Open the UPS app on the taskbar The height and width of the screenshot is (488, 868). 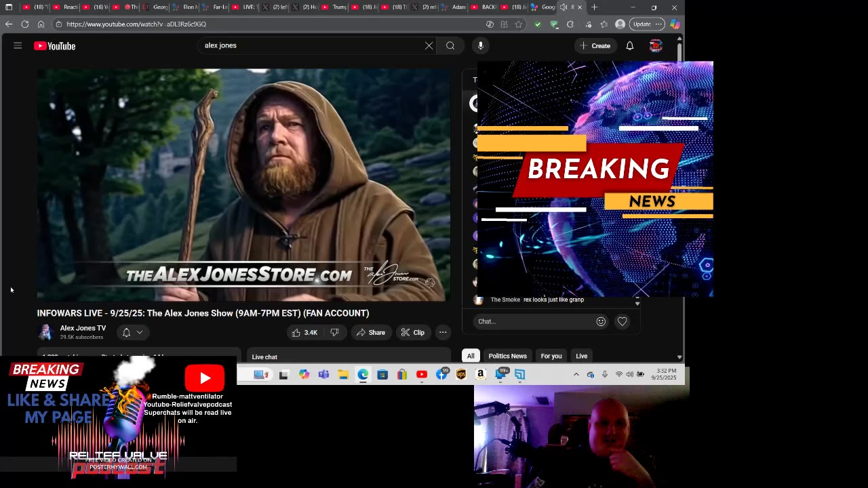click(x=461, y=374)
